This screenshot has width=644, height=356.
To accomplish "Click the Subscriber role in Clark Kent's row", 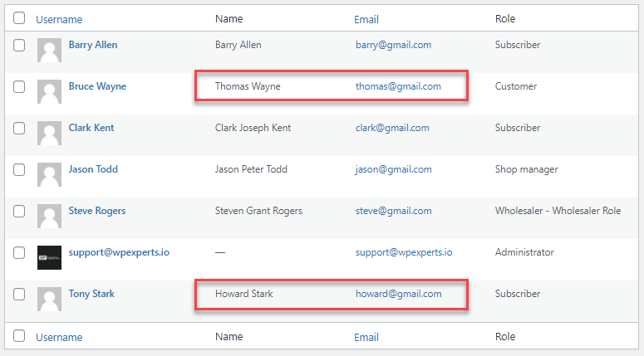I will pos(518,128).
